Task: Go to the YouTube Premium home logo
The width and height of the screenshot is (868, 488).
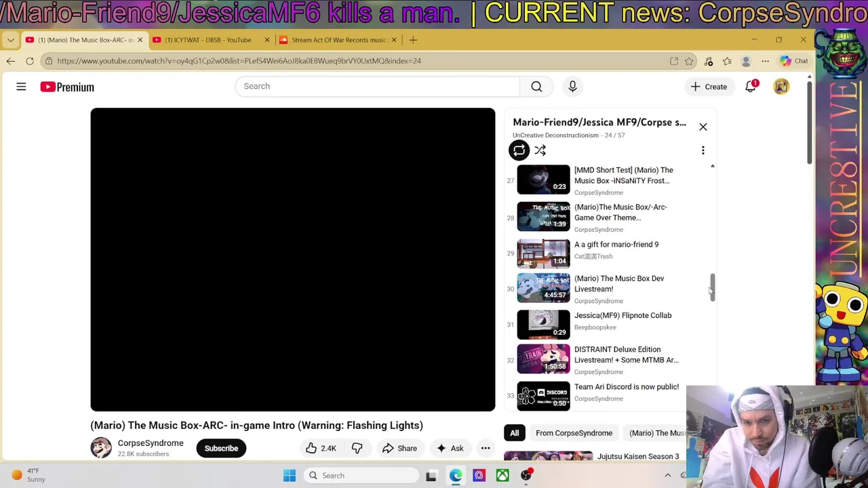Action: point(66,87)
